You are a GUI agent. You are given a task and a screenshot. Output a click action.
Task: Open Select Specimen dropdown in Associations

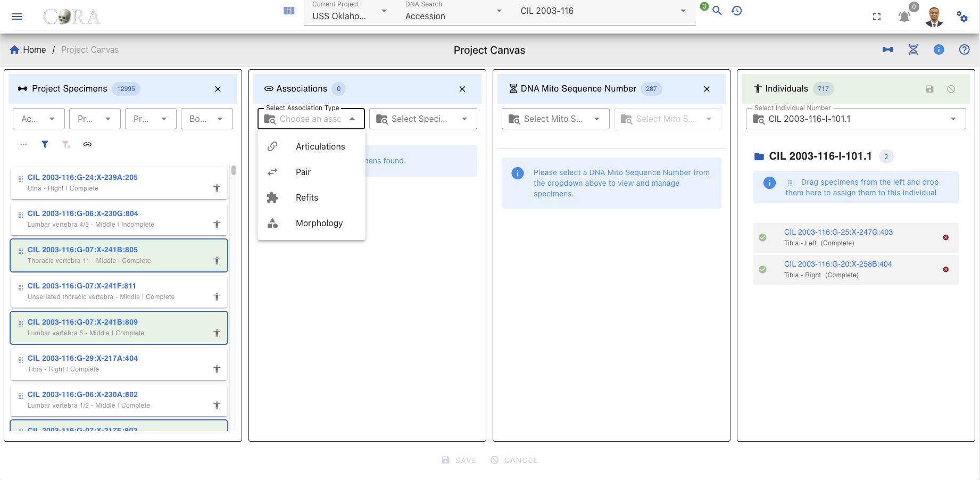click(x=423, y=119)
